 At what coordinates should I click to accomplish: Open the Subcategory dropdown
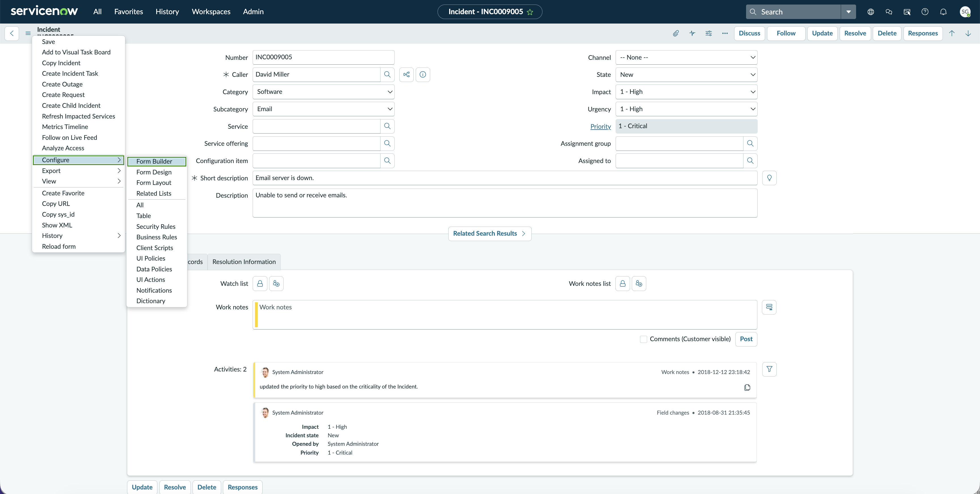(323, 109)
